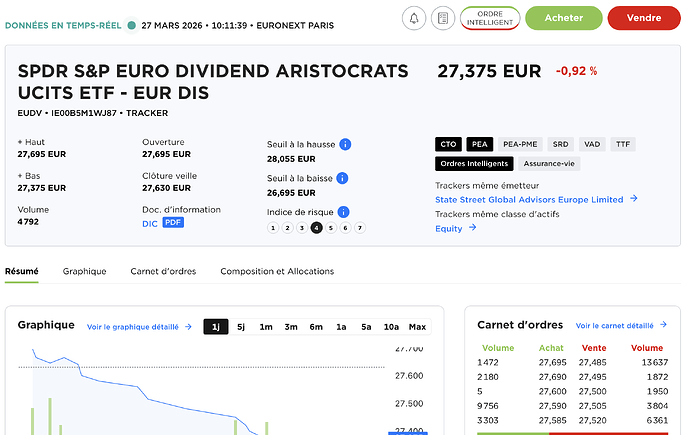Click the PEA-PME badge
The height and width of the screenshot is (435, 690).
point(520,144)
